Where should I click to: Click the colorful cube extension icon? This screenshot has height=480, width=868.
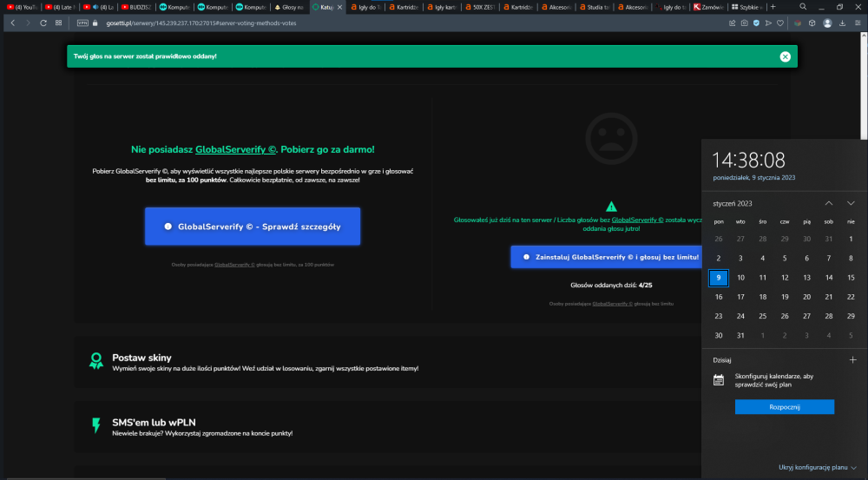[x=798, y=23]
